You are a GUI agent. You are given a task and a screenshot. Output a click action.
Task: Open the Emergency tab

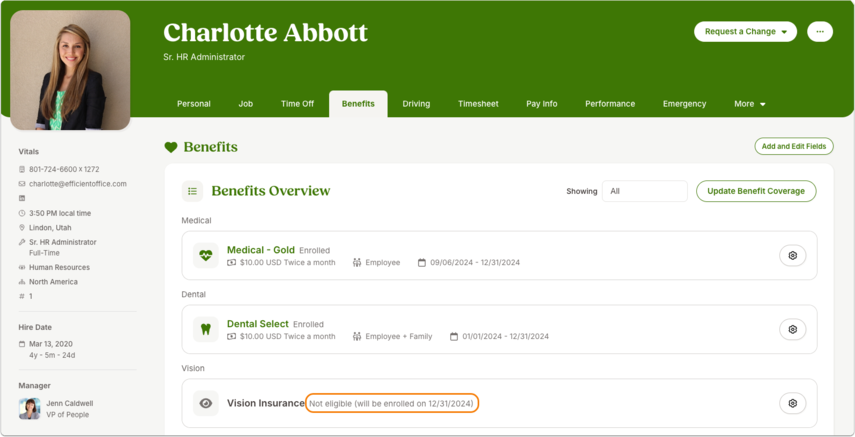(684, 104)
